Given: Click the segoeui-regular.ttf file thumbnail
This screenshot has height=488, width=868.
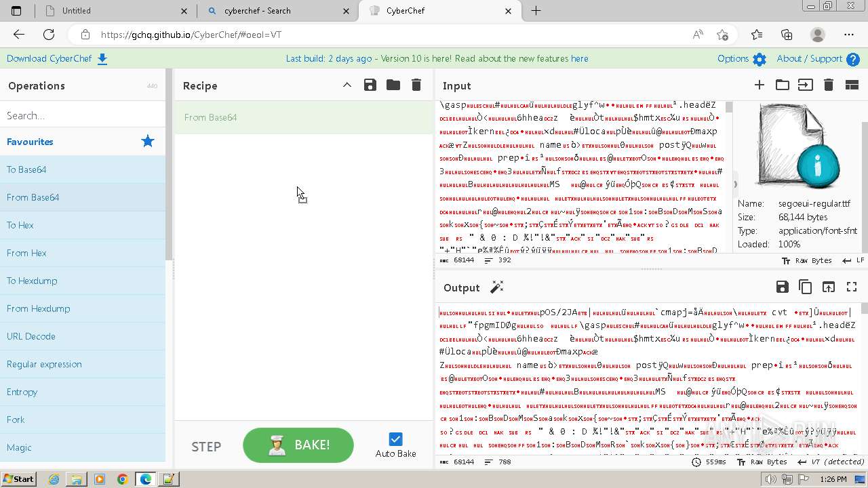Looking at the screenshot, I should coord(800,146).
